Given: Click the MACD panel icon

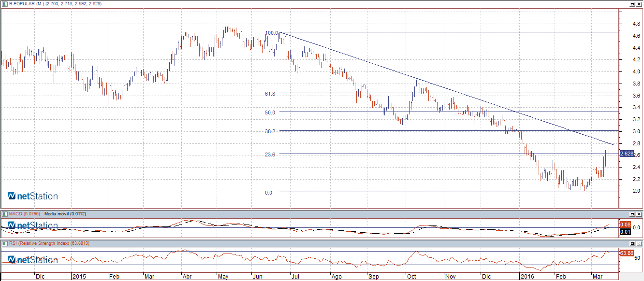Looking at the screenshot, I should pos(5,213).
